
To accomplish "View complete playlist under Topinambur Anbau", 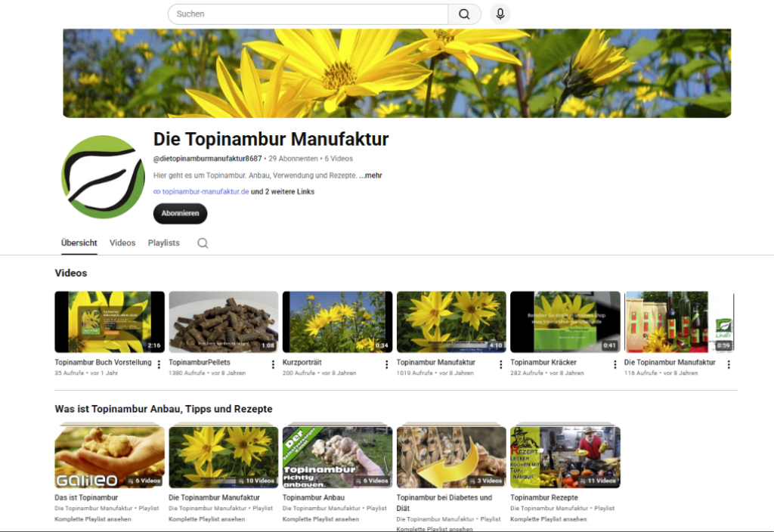I will (x=320, y=519).
